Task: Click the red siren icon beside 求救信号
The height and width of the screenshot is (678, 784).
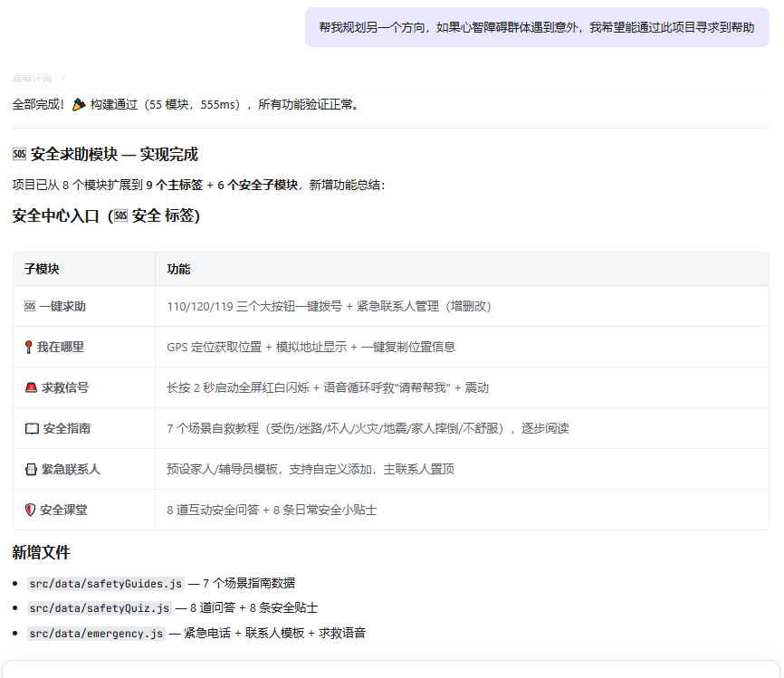Action: click(31, 388)
